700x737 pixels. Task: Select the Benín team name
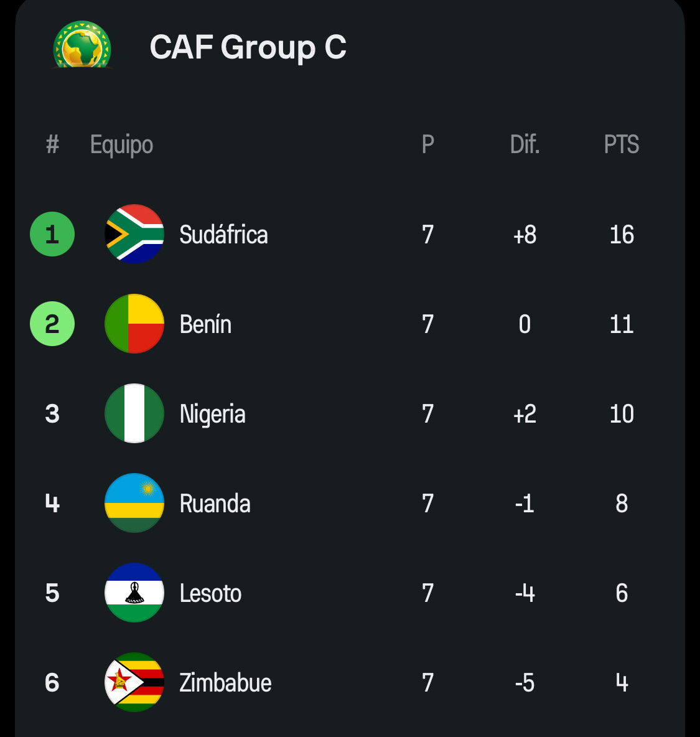point(205,324)
